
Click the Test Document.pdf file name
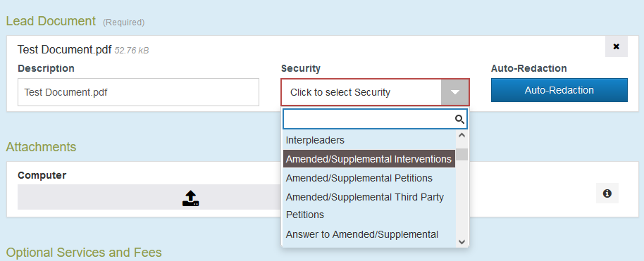pos(65,50)
